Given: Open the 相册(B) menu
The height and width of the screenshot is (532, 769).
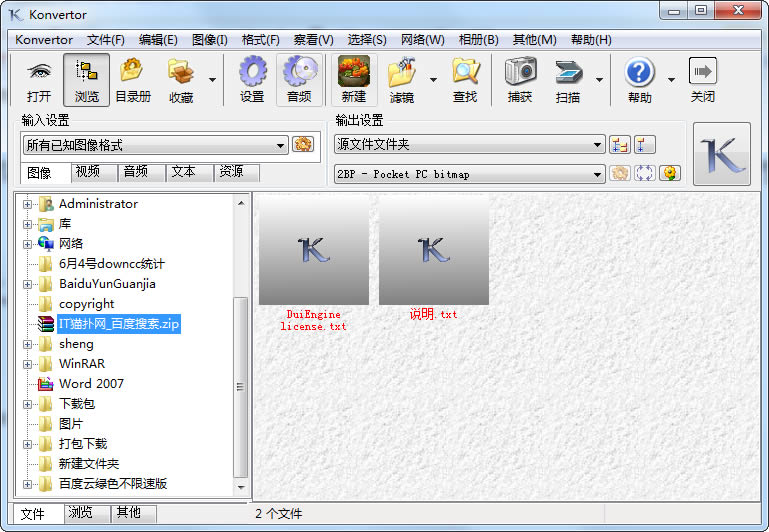Looking at the screenshot, I should pyautogui.click(x=478, y=40).
